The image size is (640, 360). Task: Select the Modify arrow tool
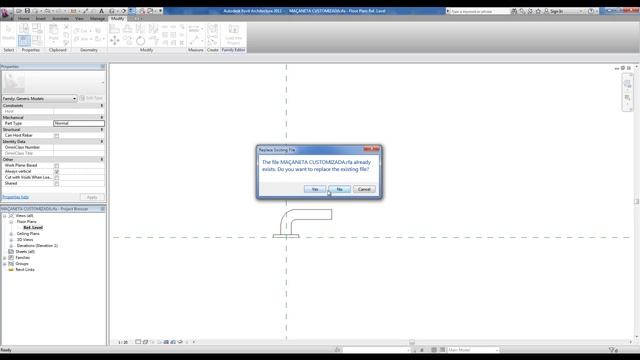pos(9,33)
